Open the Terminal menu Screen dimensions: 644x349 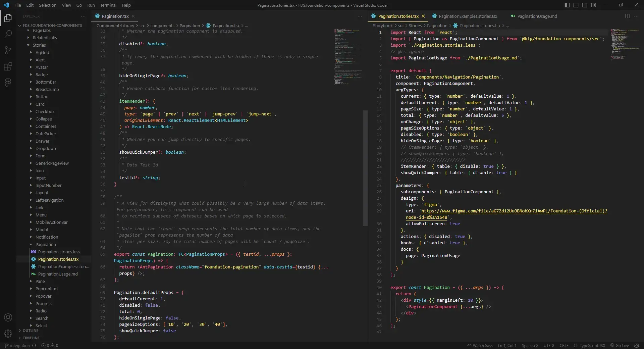pyautogui.click(x=108, y=5)
